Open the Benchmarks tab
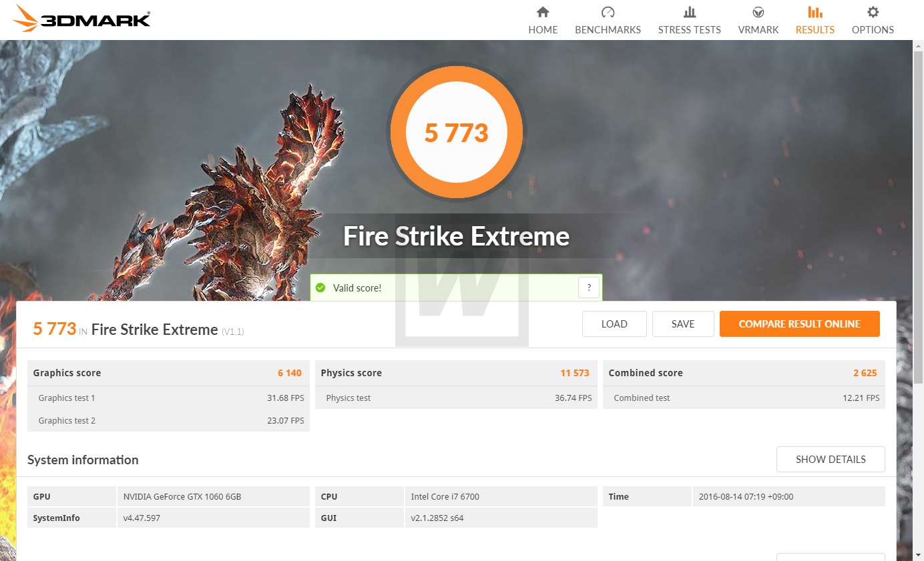 click(608, 21)
